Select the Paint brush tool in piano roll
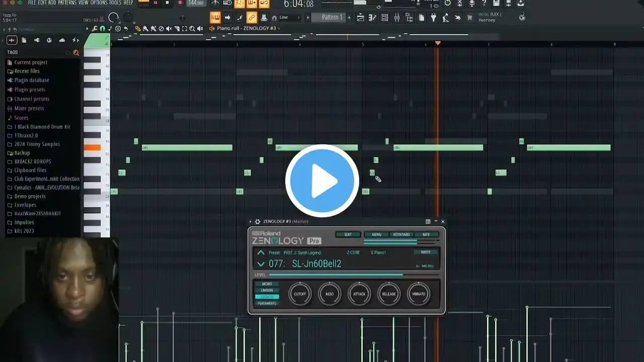This screenshot has height=362, width=644. (145, 29)
